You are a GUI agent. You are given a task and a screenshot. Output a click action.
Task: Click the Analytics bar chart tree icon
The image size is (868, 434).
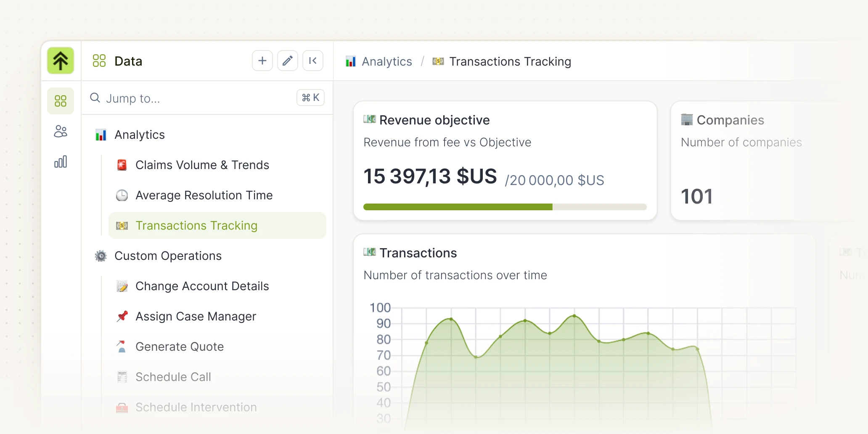coord(101,135)
